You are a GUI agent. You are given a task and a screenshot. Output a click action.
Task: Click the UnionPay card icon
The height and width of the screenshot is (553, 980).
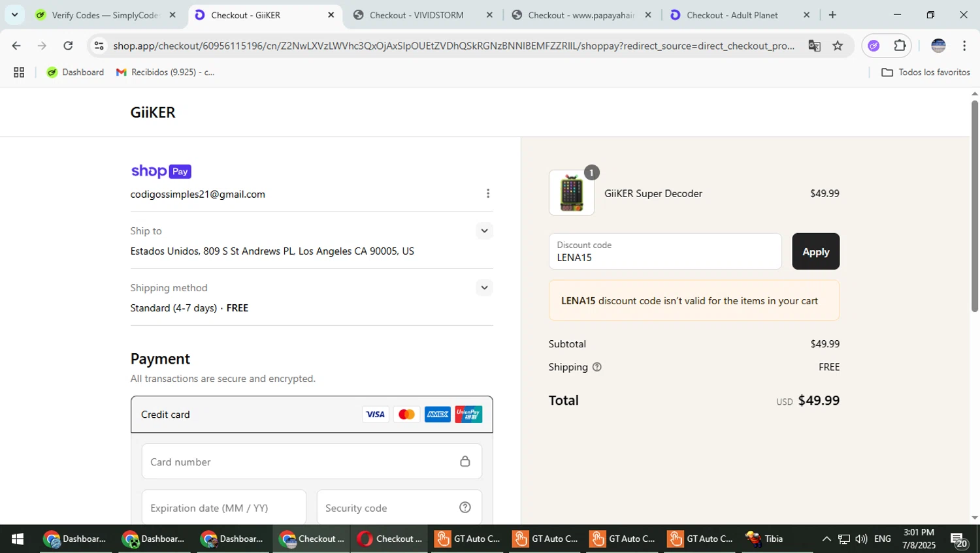tap(468, 415)
